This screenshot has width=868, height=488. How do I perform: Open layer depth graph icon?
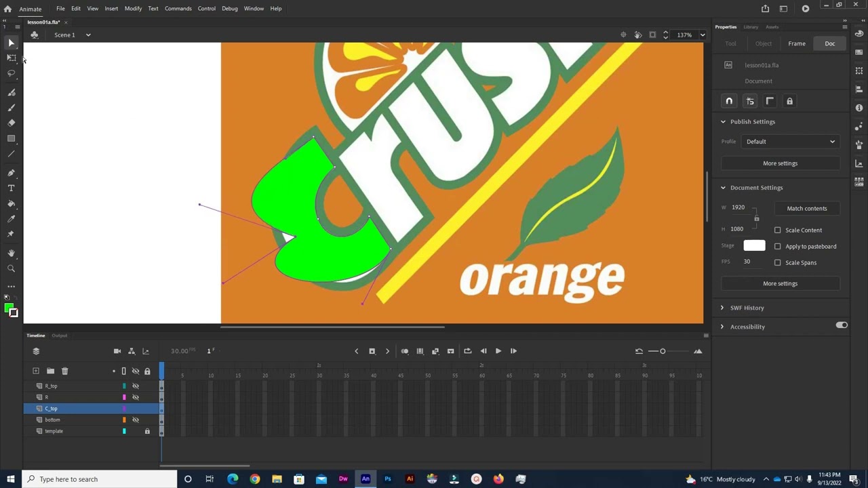[146, 351]
